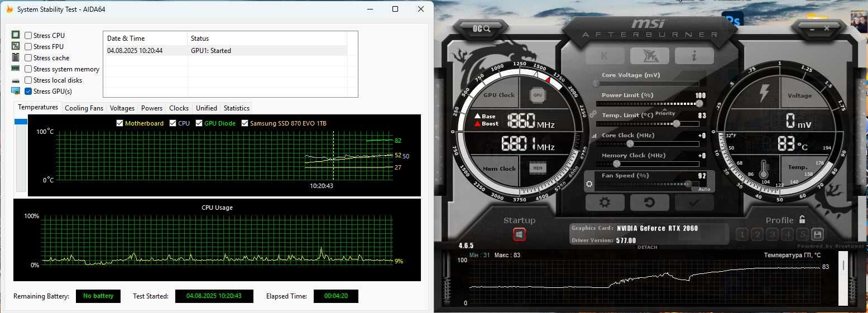Open Afterburner settings gear
Screen dimensions: 868x313
[x=605, y=202]
